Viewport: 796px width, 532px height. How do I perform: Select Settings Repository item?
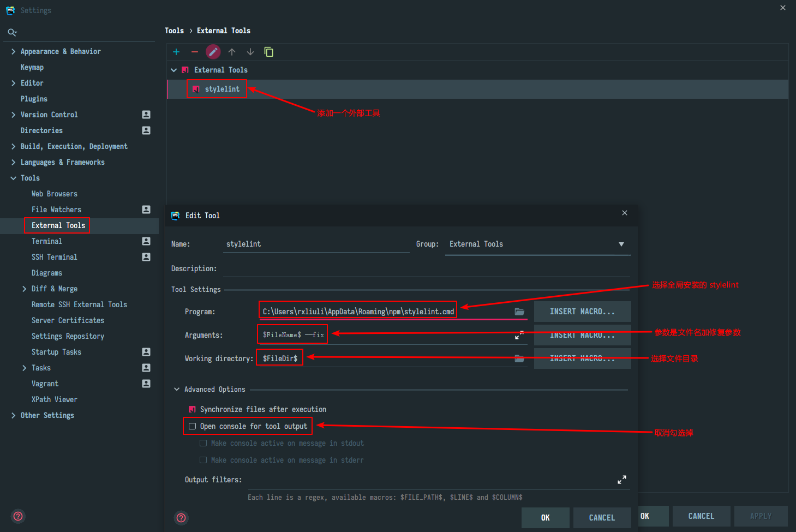pos(68,336)
